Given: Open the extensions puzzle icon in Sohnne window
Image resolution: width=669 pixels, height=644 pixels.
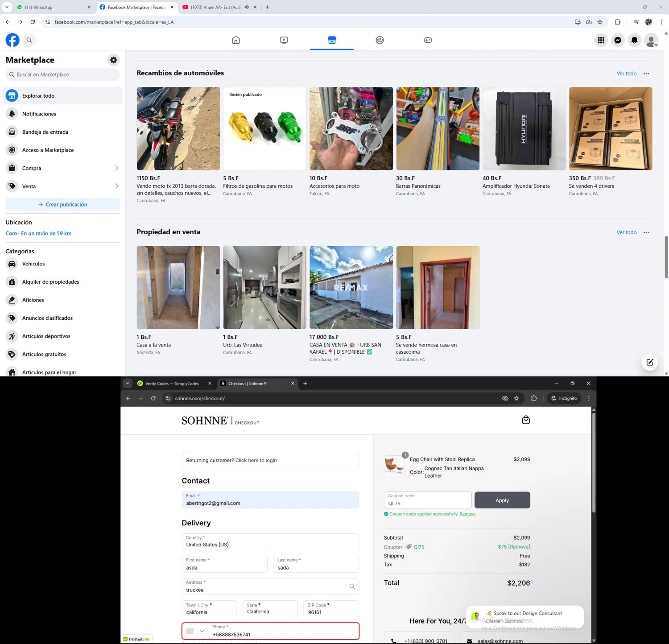Looking at the screenshot, I should [534, 398].
